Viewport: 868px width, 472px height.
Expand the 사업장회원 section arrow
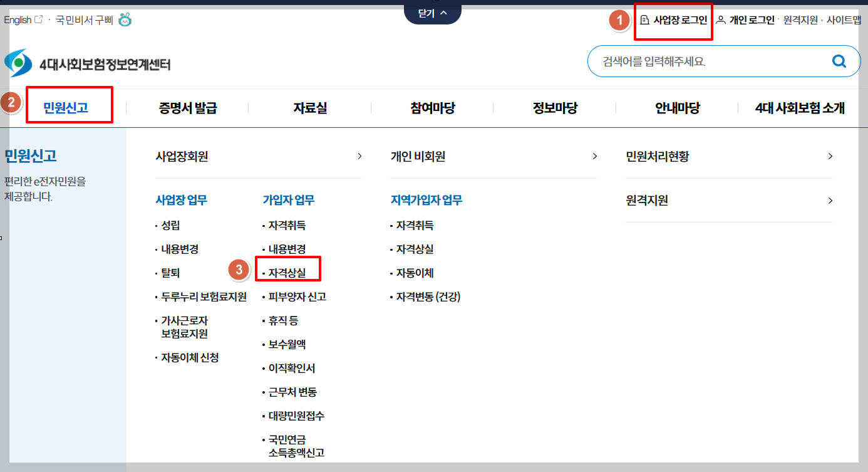pos(360,156)
